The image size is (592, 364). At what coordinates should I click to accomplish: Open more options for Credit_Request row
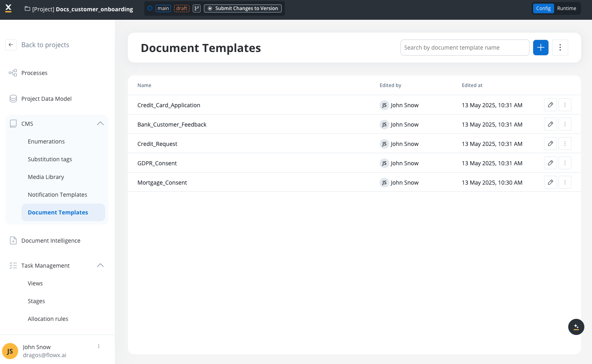565,144
